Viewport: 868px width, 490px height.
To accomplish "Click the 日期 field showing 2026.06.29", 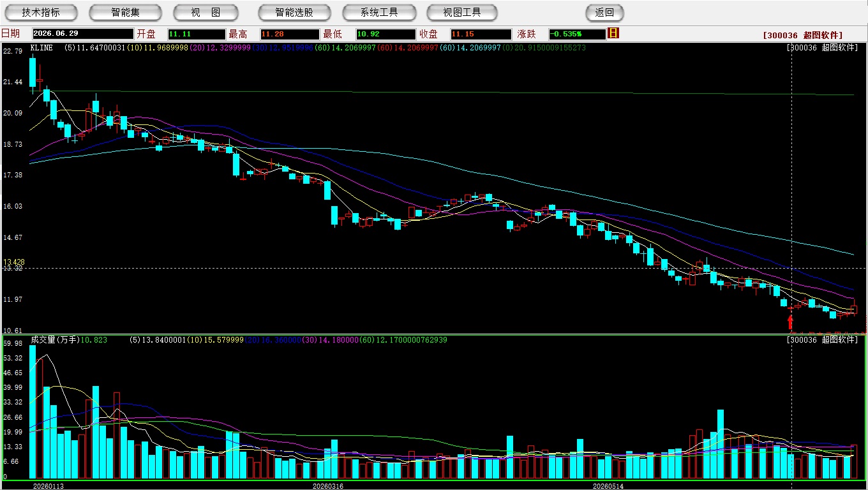I will (x=83, y=34).
